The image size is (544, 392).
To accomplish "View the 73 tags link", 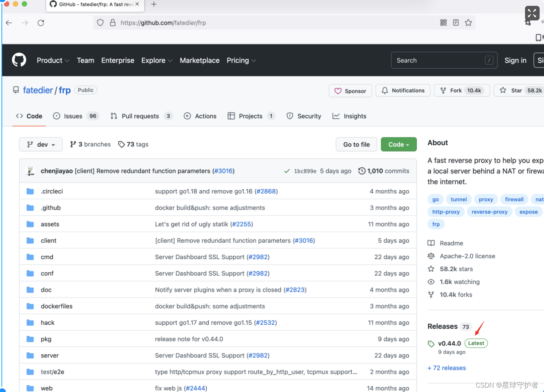I will [x=133, y=145].
